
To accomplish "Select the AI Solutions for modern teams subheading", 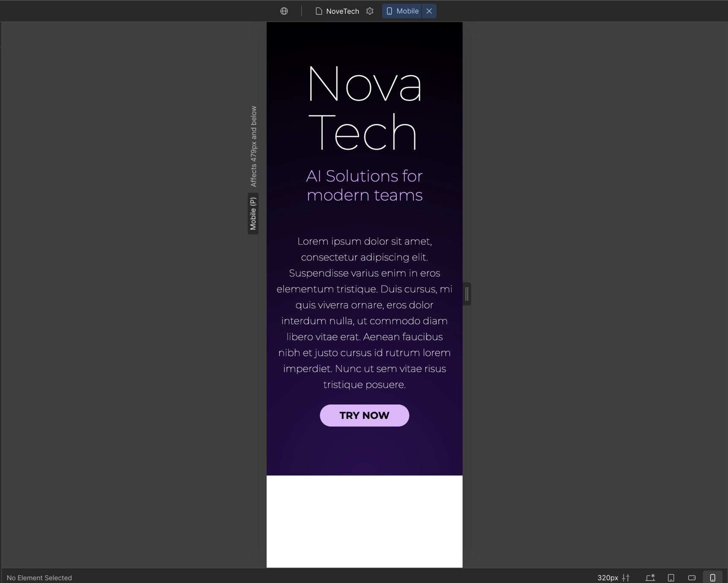I will coord(364,185).
